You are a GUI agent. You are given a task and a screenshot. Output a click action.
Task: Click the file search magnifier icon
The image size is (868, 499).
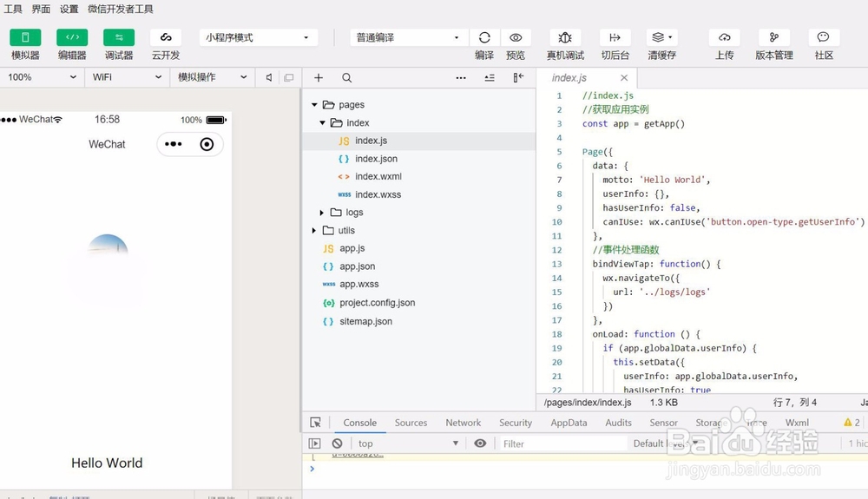click(x=346, y=78)
